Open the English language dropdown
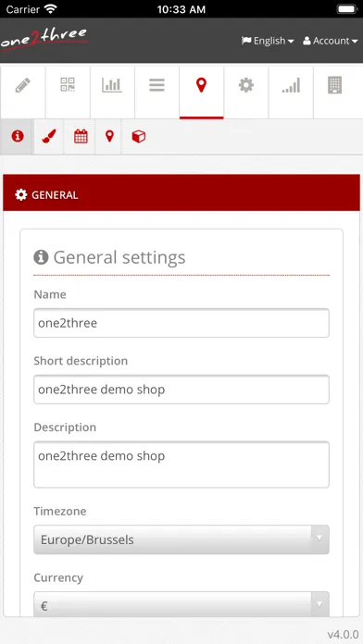Image resolution: width=363 pixels, height=644 pixels. pos(268,41)
